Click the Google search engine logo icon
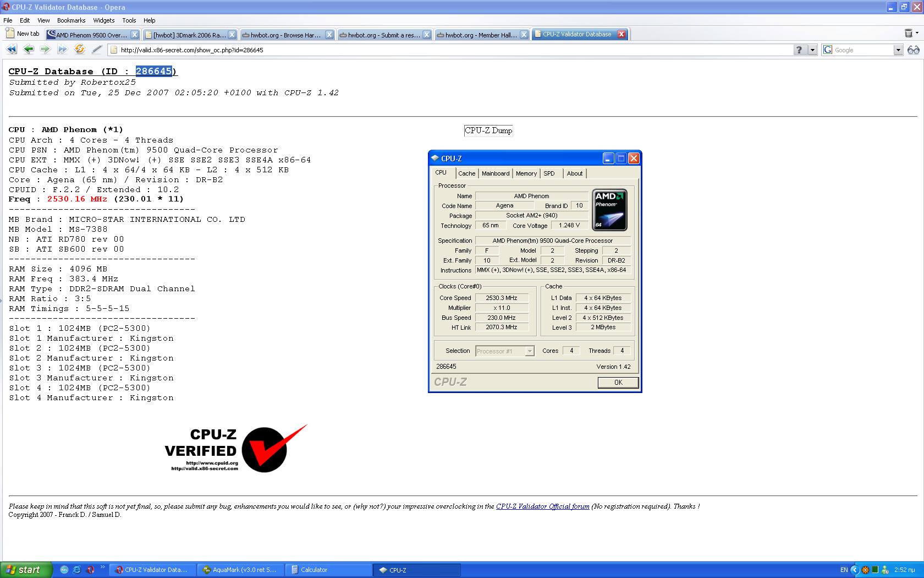Viewport: 924px width, 578px height. [x=828, y=50]
